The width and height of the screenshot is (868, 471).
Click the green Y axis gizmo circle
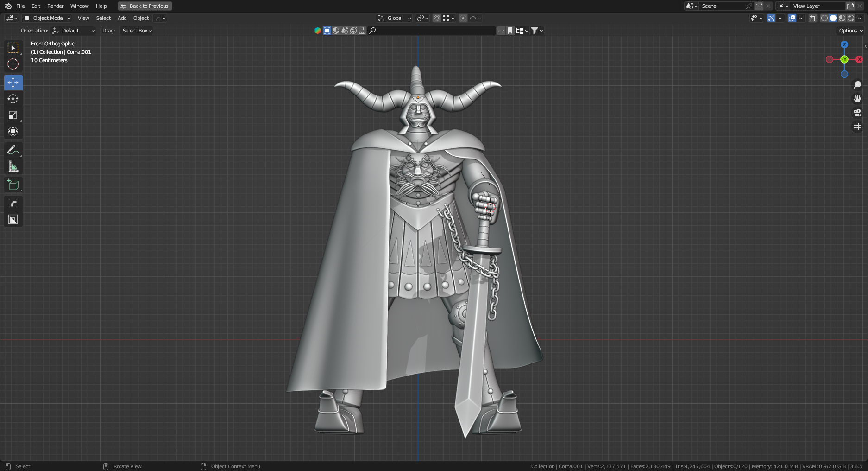pos(844,59)
